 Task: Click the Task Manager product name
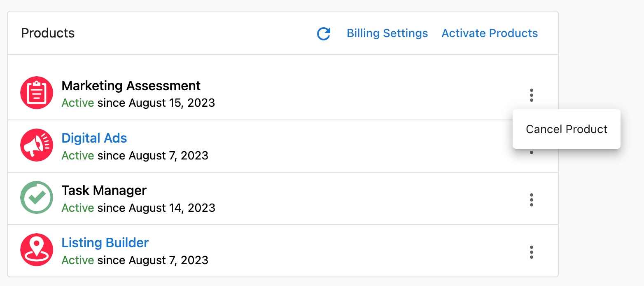104,190
